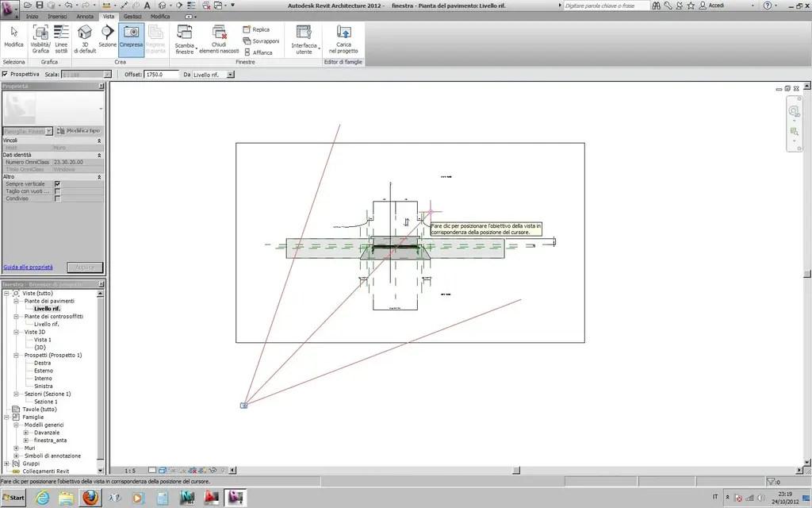Open the Inserisci ribbon tab
This screenshot has height=508, width=812.
pos(57,17)
